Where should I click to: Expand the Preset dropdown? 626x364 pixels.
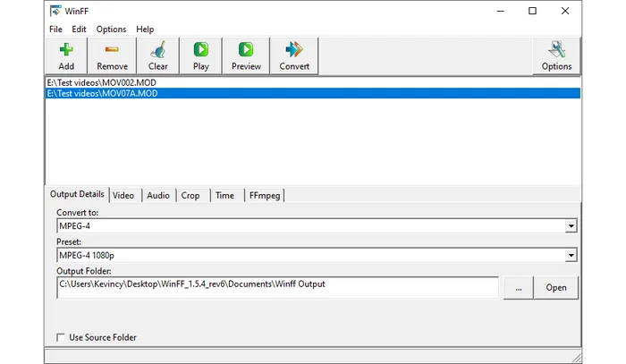coord(571,256)
